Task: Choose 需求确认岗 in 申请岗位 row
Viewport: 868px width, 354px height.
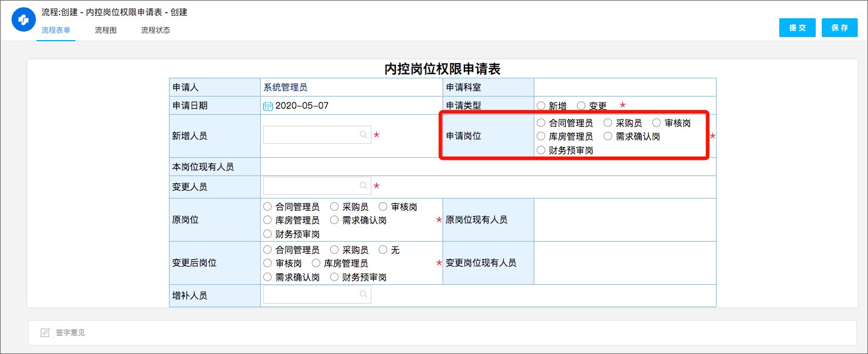Action: [608, 136]
